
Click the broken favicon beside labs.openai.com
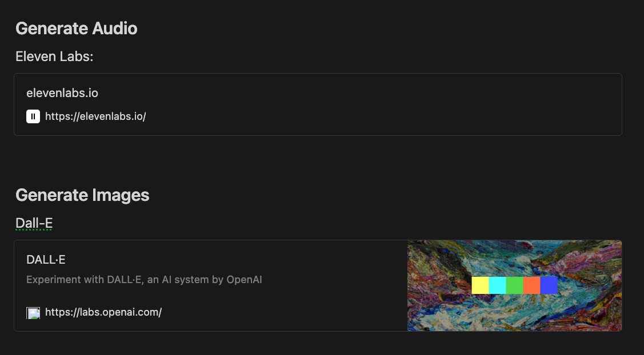pos(33,312)
